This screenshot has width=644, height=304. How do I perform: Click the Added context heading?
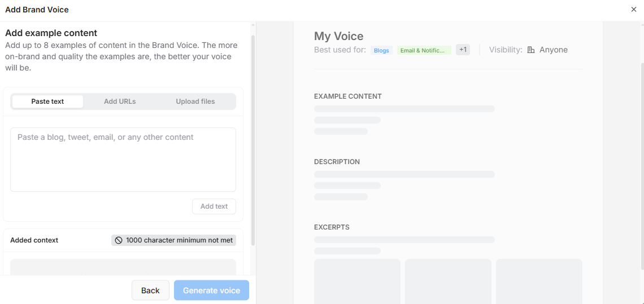click(x=34, y=240)
